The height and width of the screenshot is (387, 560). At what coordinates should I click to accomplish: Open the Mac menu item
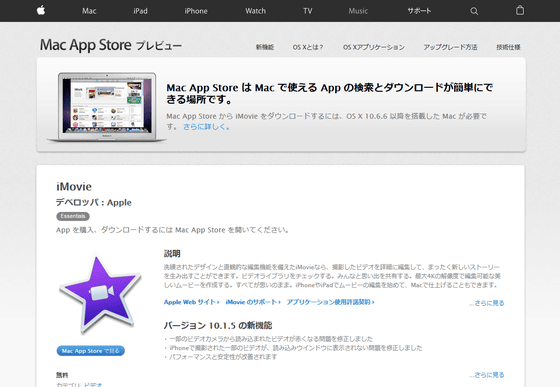point(89,11)
